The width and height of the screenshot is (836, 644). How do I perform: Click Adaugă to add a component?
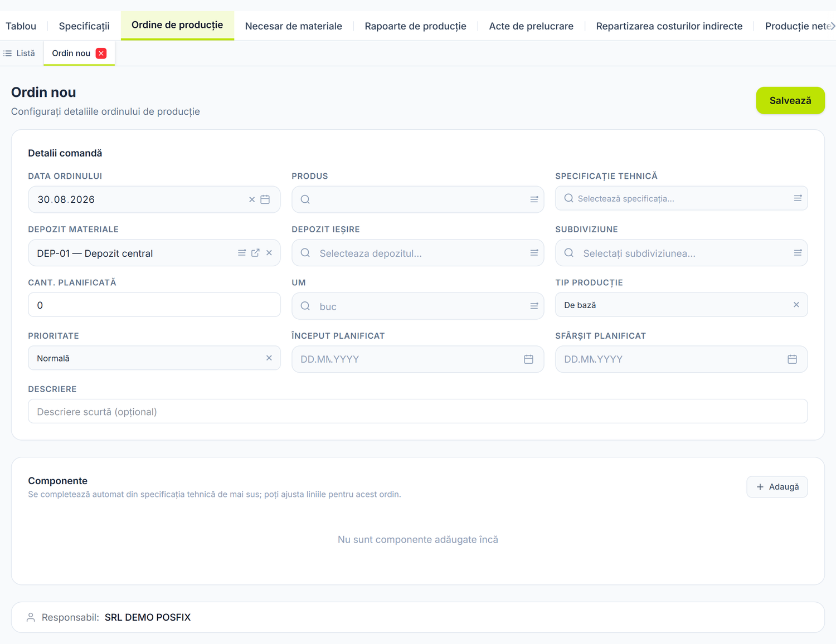click(777, 487)
